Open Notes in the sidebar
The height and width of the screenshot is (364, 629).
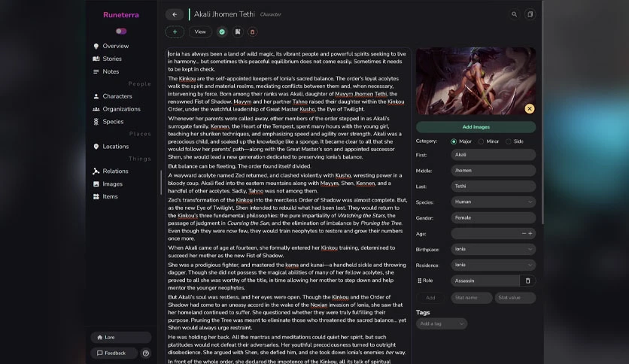click(111, 71)
